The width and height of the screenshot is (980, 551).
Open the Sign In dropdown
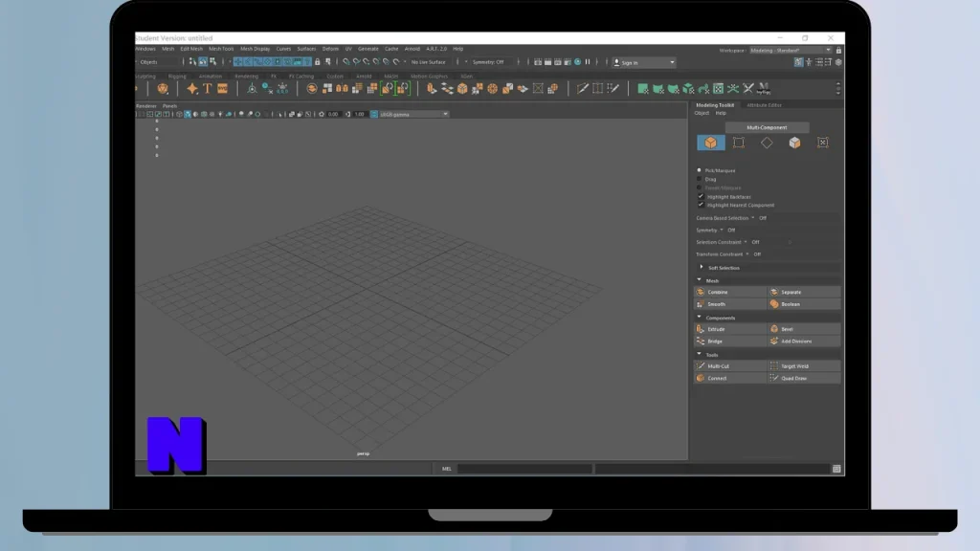coord(644,62)
